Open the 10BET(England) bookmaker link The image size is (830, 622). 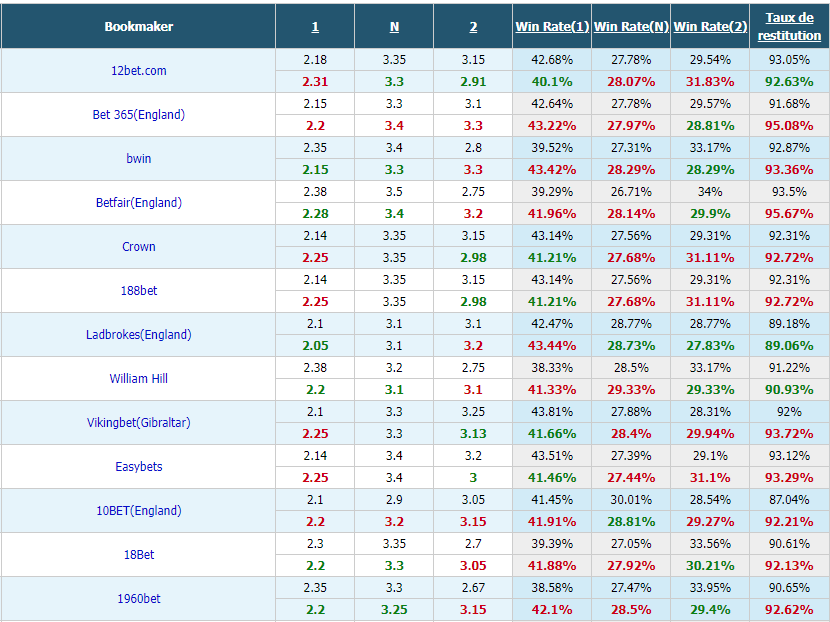coord(139,510)
